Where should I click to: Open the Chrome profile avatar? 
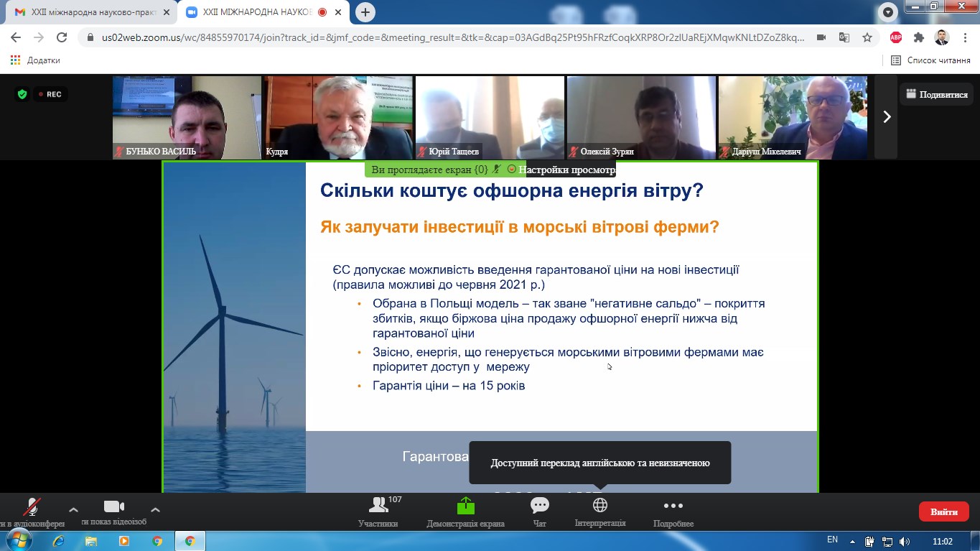pos(942,37)
